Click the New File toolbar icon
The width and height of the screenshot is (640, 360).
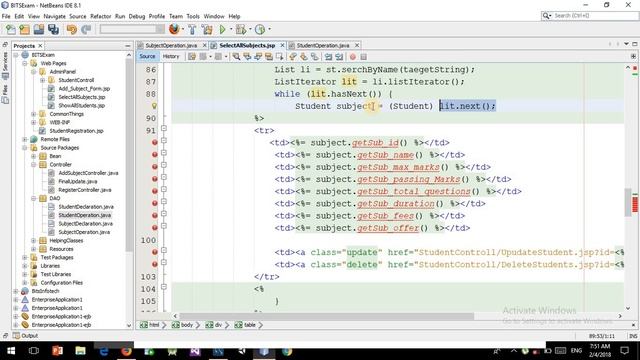click(11, 29)
